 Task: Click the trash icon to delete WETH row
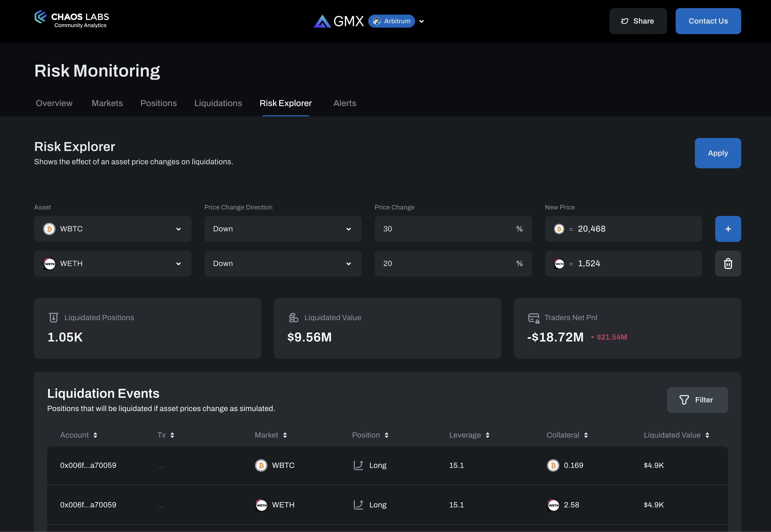coord(728,264)
